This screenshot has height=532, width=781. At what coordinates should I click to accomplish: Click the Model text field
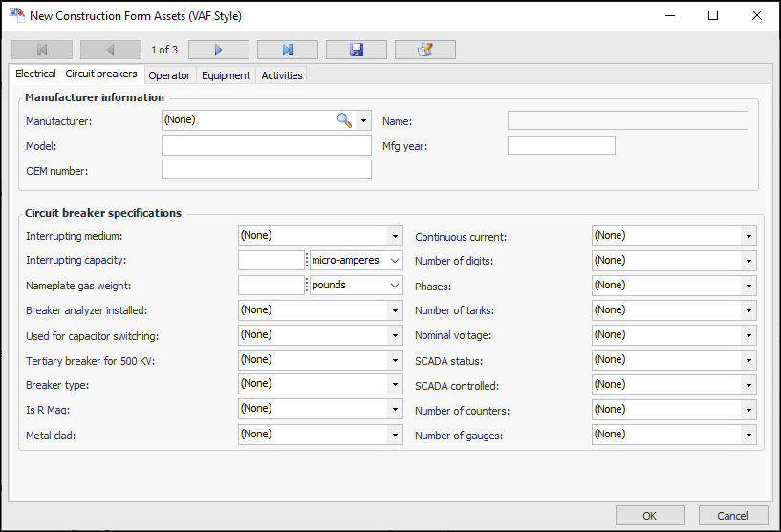[266, 145]
